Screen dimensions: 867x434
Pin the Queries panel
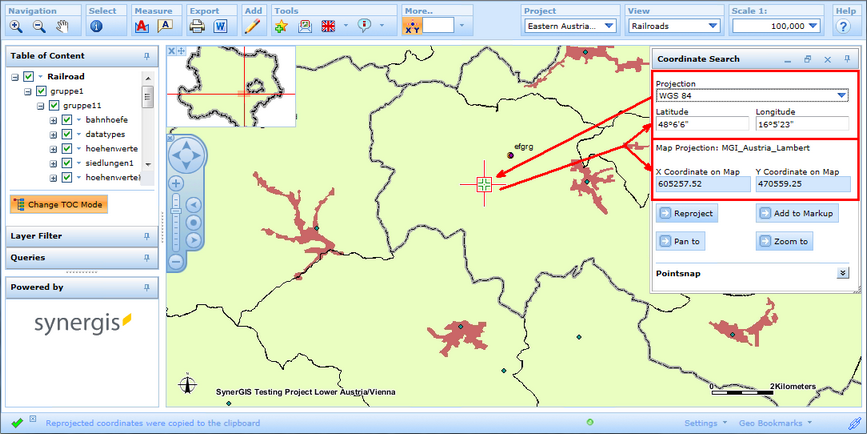click(x=147, y=258)
